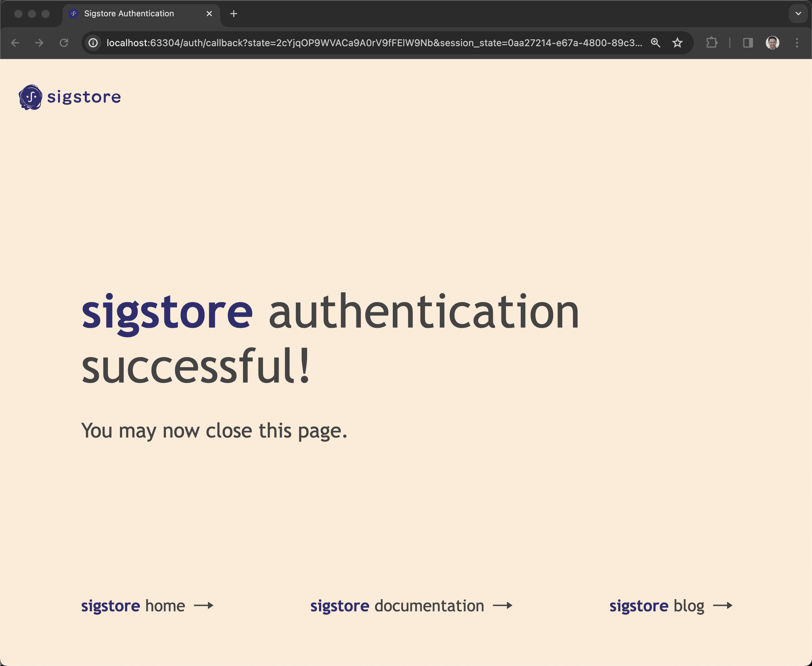
Task: Open the Chrome profile avatar
Action: pyautogui.click(x=772, y=42)
